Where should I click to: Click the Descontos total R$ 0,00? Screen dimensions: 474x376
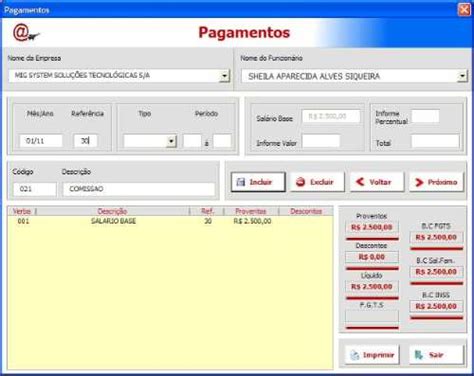coord(372,257)
